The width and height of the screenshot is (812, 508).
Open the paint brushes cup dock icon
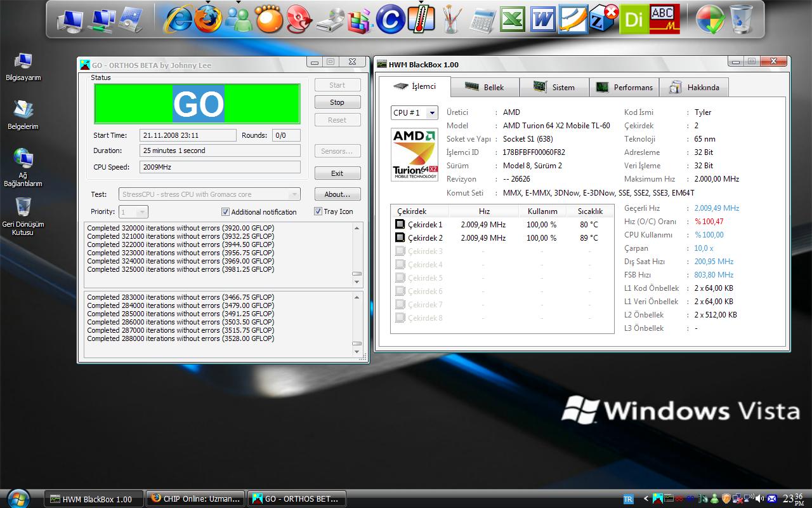coord(452,19)
